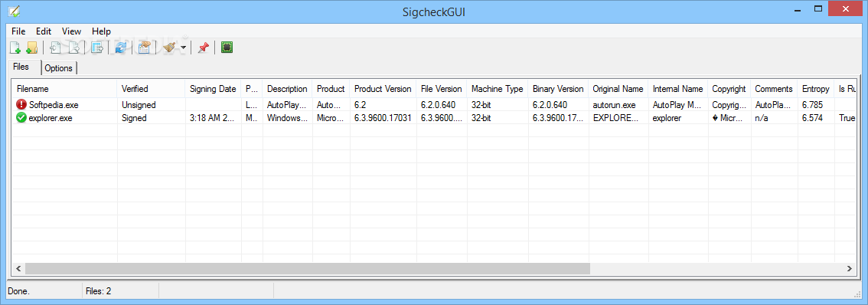868x305 pixels.
Task: Click the Machine Type column header
Action: [x=497, y=89]
